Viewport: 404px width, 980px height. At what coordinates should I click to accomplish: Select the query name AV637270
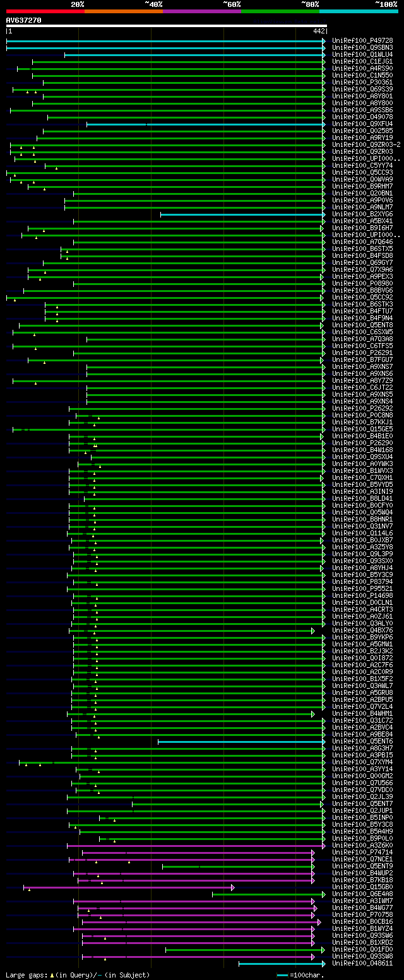(x=24, y=20)
